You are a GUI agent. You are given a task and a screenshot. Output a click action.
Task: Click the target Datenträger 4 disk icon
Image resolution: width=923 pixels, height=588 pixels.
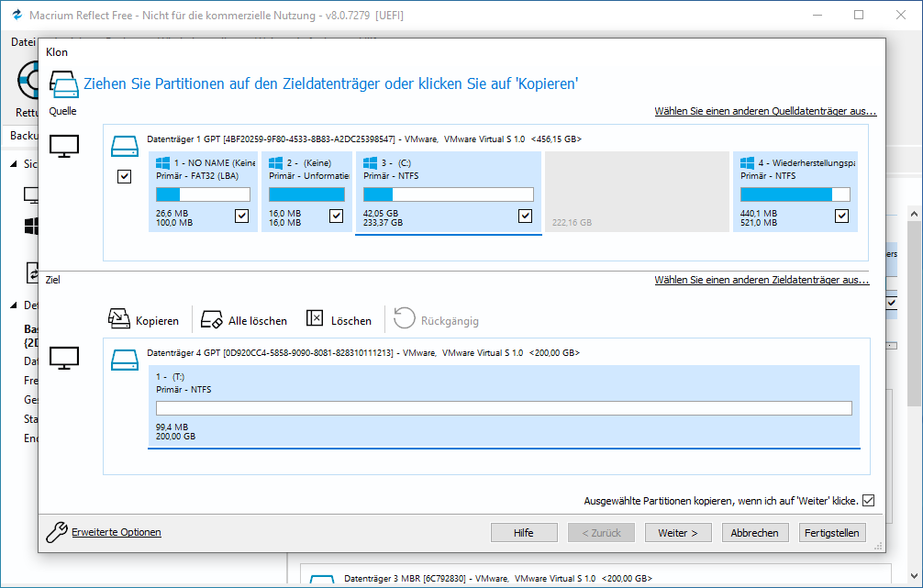(x=125, y=360)
